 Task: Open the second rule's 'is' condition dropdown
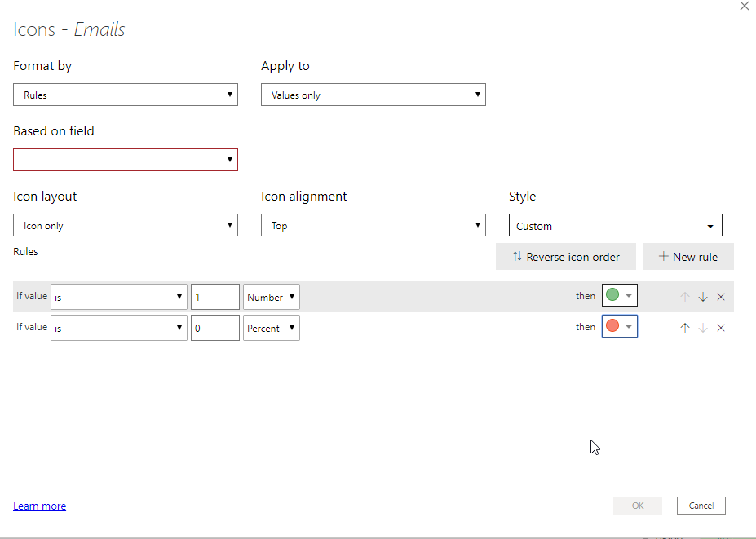click(118, 328)
